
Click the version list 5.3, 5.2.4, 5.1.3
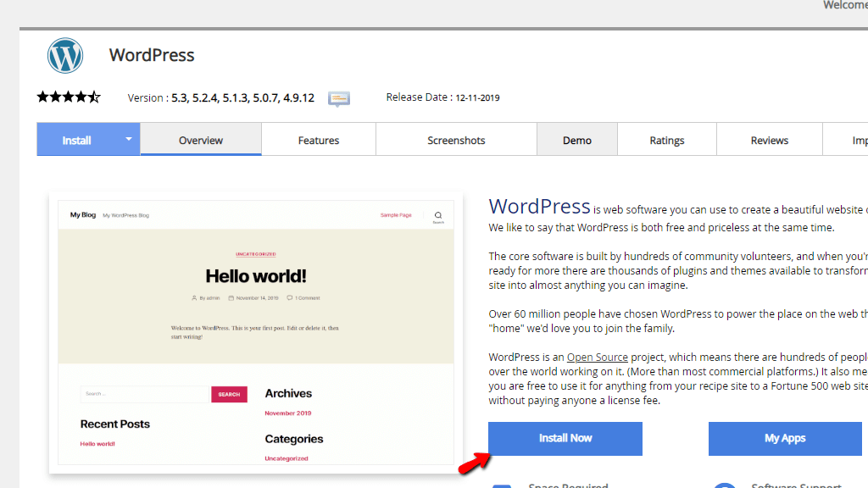(242, 98)
